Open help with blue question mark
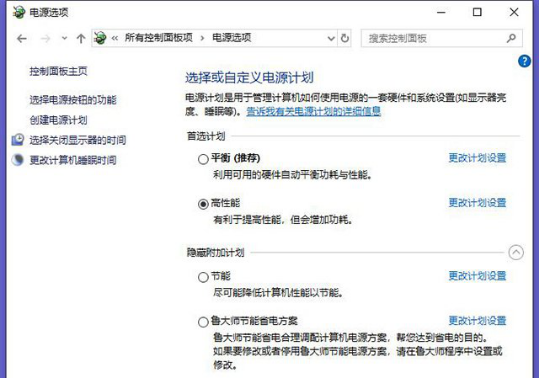Image resolution: width=540 pixels, height=379 pixels. point(524,61)
